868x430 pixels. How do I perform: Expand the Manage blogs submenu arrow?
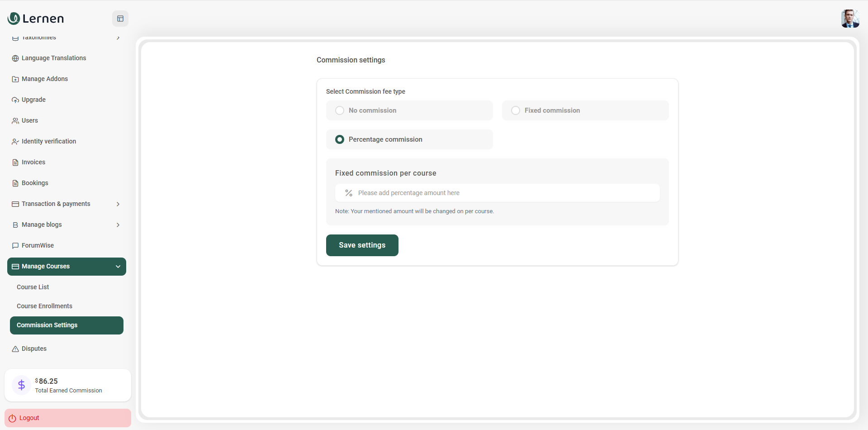click(x=118, y=225)
